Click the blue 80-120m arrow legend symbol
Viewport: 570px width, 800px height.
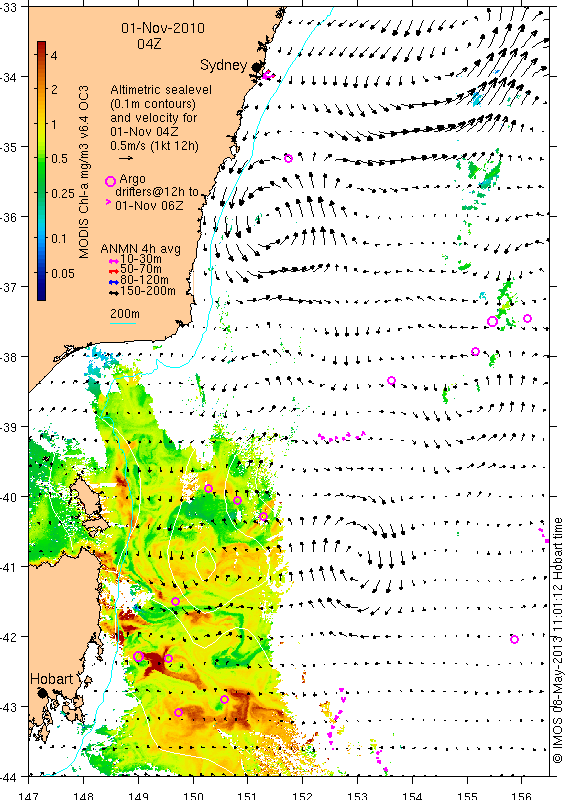pos(114,282)
